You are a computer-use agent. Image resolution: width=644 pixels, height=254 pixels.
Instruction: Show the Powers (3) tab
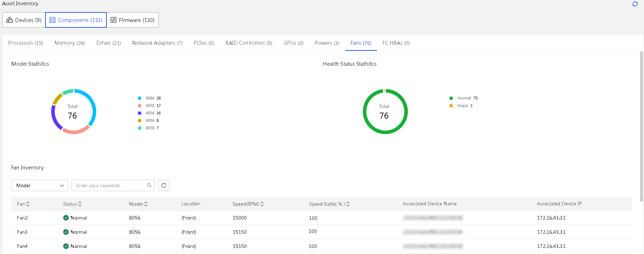pos(327,43)
